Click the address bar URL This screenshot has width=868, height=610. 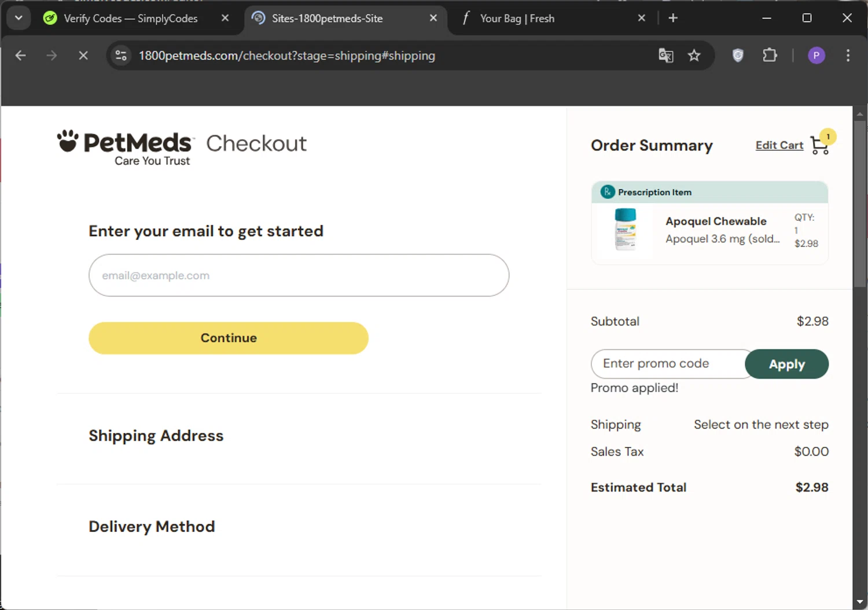point(287,56)
